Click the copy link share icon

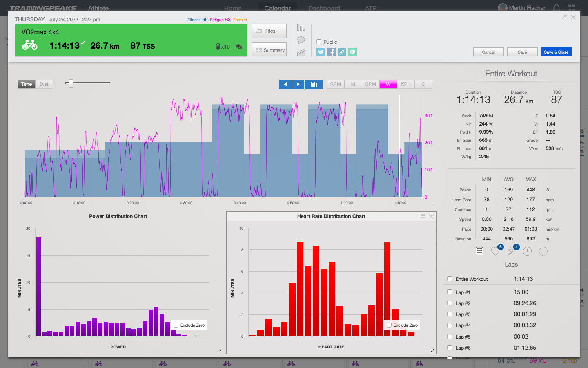342,52
